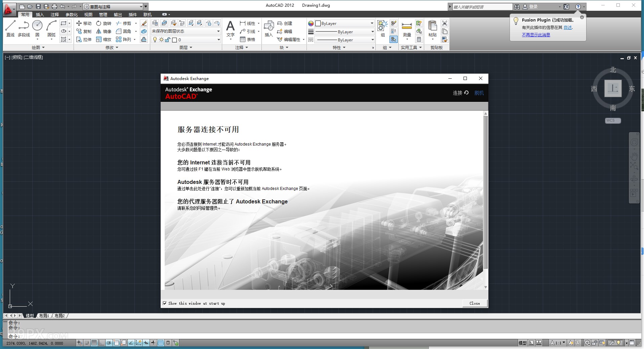Select the 复制 (Copy) modify tool
The width and height of the screenshot is (644, 349).
pyautogui.click(x=83, y=31)
